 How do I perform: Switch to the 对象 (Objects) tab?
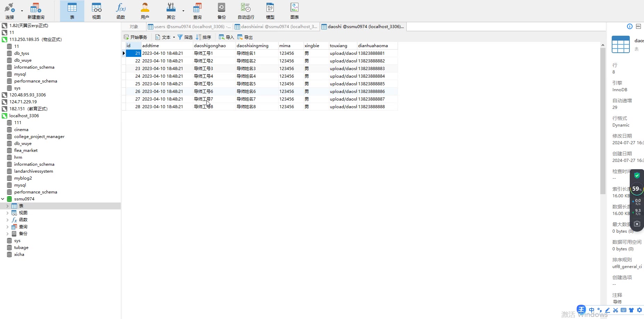[134, 27]
